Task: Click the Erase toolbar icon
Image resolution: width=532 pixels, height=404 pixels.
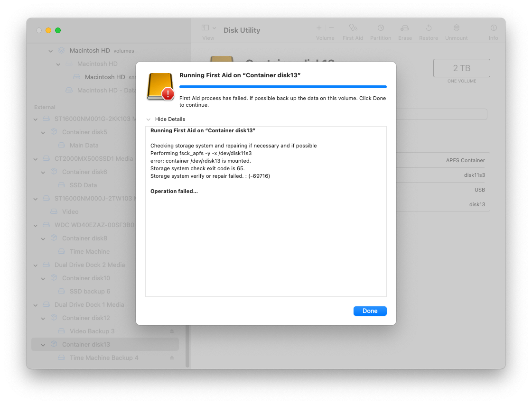Action: [405, 28]
